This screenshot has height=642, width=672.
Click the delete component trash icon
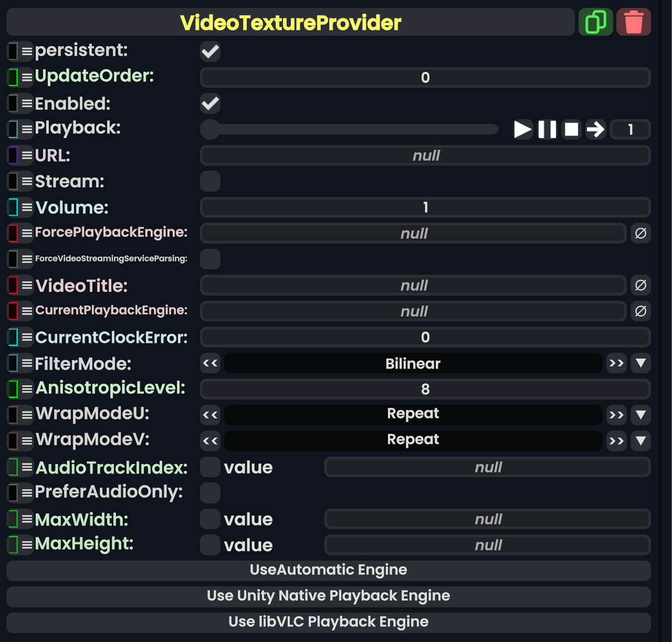click(633, 22)
